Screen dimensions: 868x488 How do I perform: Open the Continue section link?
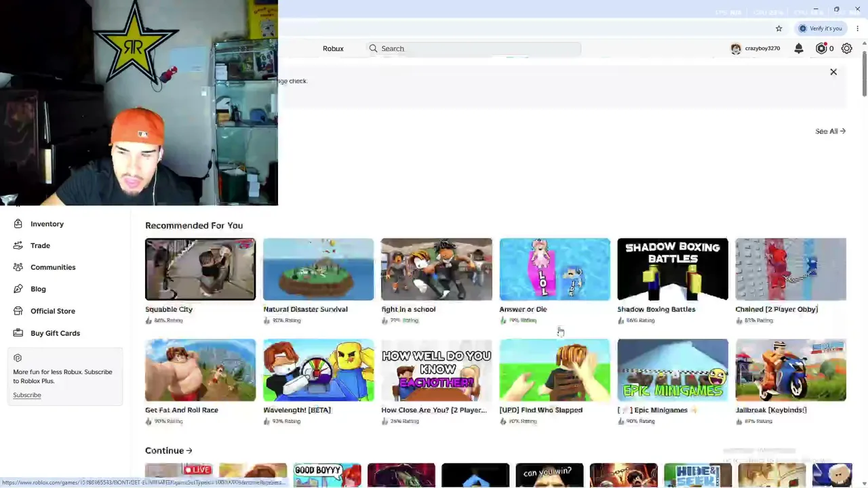pyautogui.click(x=168, y=451)
